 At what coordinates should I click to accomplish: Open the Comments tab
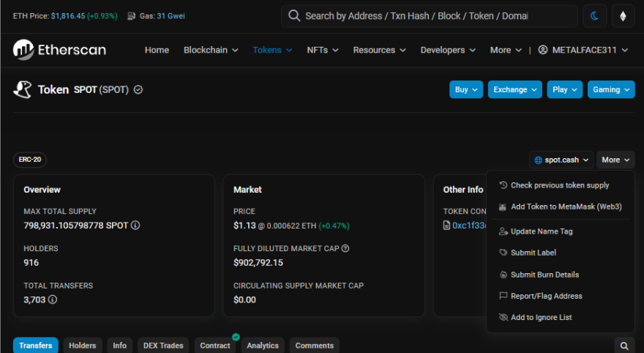(x=315, y=346)
